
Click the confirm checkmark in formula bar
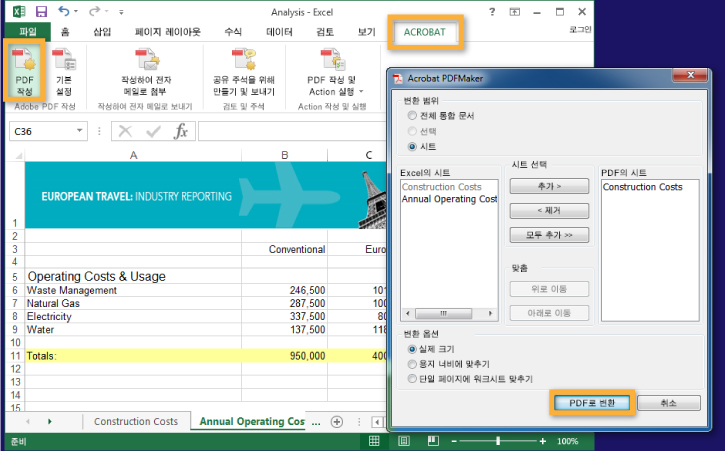click(153, 132)
